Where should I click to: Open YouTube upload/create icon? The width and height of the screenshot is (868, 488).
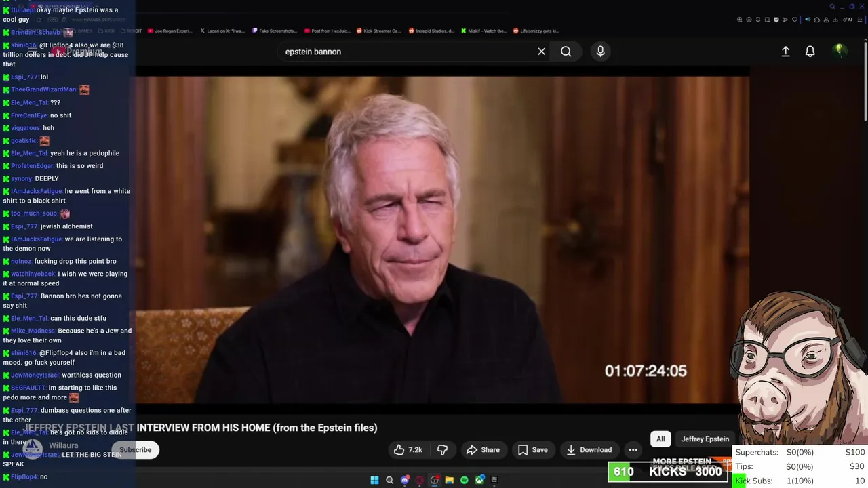pyautogui.click(x=785, y=52)
